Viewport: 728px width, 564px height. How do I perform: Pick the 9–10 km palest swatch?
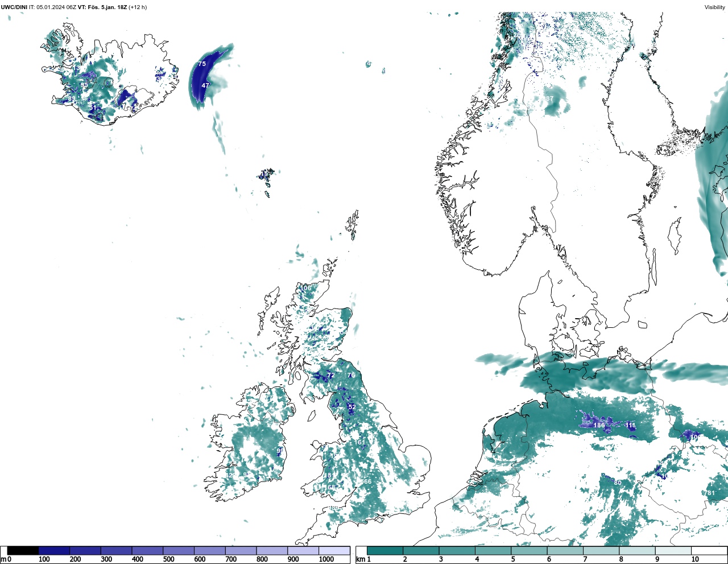[673, 551]
